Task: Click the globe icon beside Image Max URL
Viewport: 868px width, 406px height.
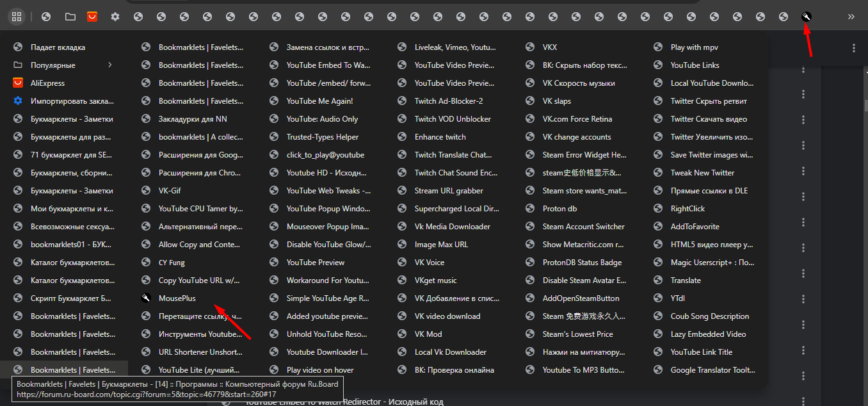Action: point(402,245)
